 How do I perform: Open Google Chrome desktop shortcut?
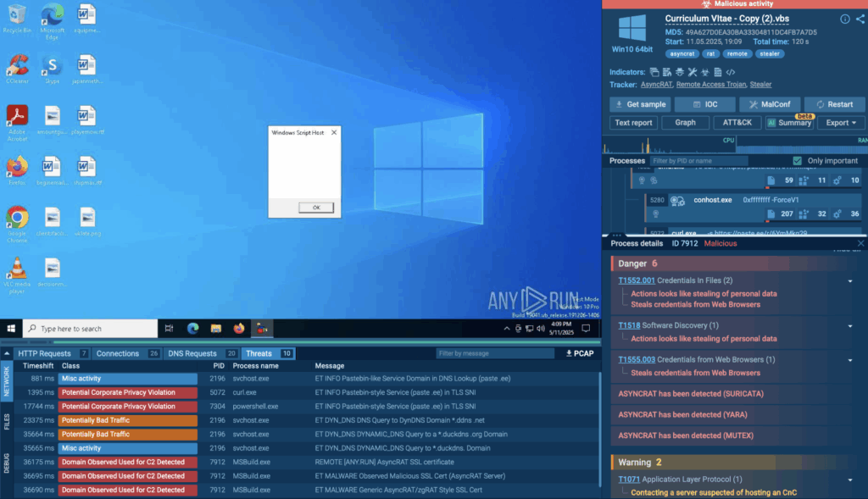(17, 225)
